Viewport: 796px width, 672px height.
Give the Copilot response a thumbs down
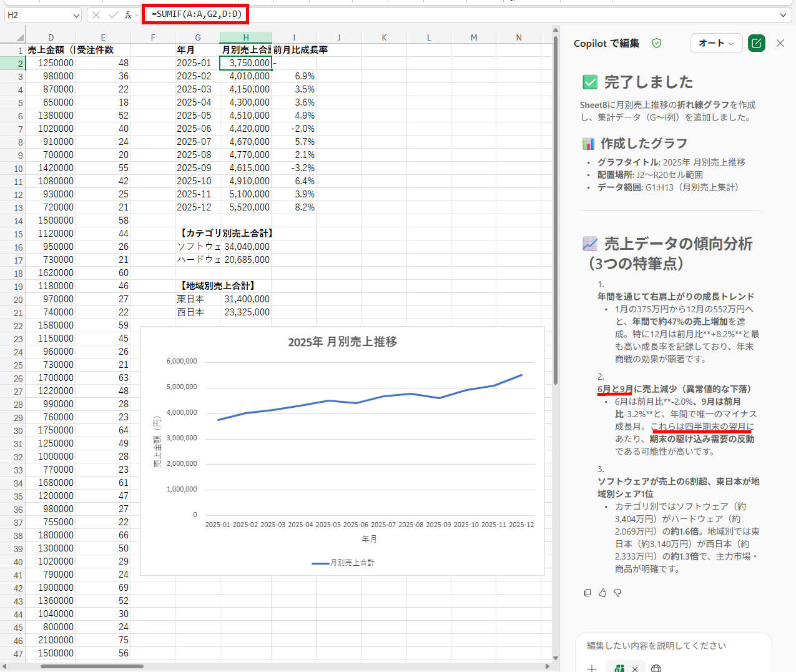(617, 593)
